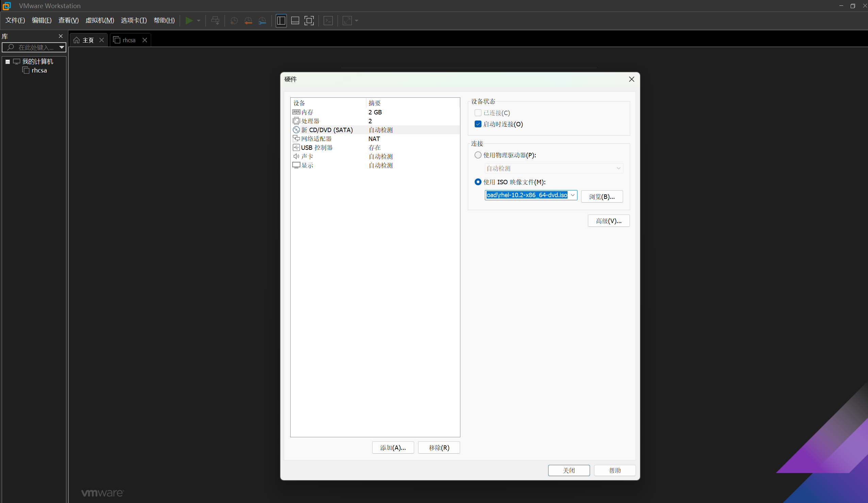This screenshot has width=868, height=503.
Task: Select the 声卡 row in the device list
Action: click(375, 157)
